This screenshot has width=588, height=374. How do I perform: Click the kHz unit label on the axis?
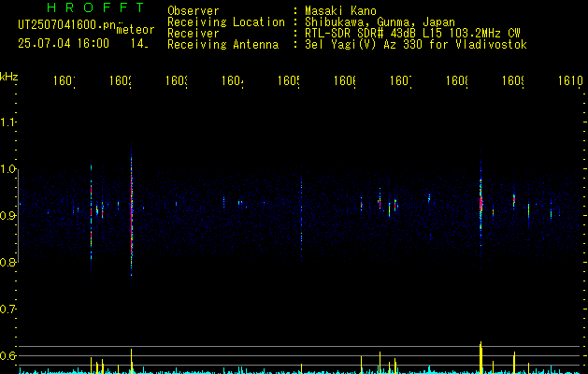point(9,77)
